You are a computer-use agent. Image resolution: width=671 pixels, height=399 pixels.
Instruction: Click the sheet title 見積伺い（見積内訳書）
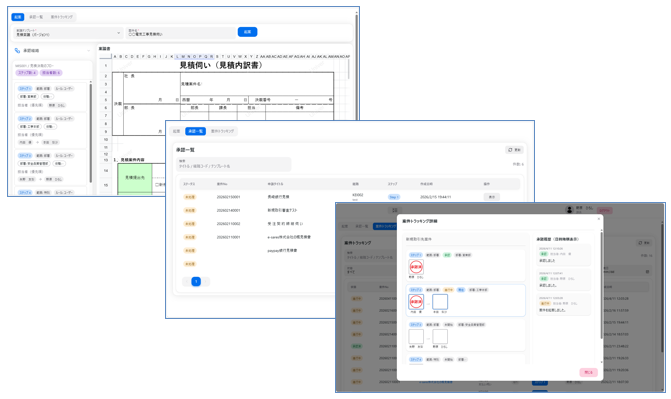click(x=221, y=66)
